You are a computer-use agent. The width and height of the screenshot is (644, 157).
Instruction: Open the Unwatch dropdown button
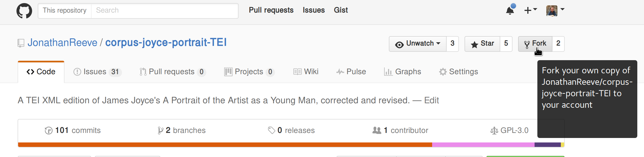(x=418, y=44)
